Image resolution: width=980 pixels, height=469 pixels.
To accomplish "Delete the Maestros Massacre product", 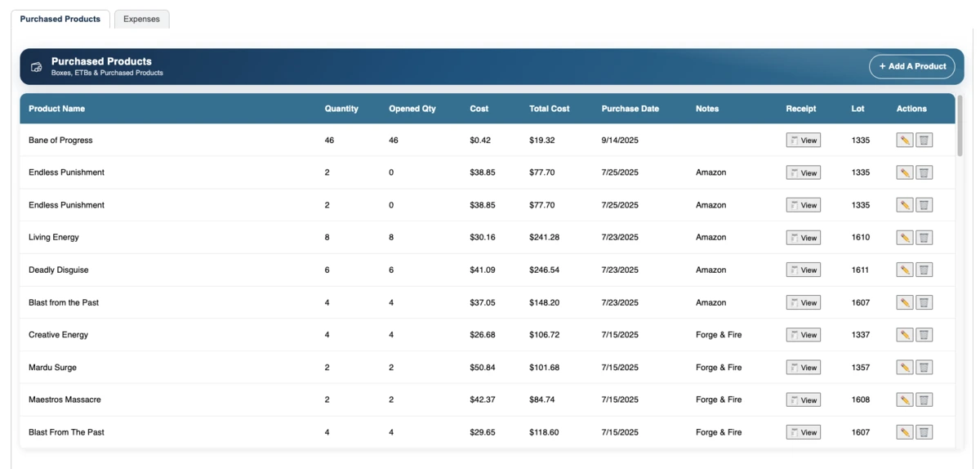I will pyautogui.click(x=924, y=400).
